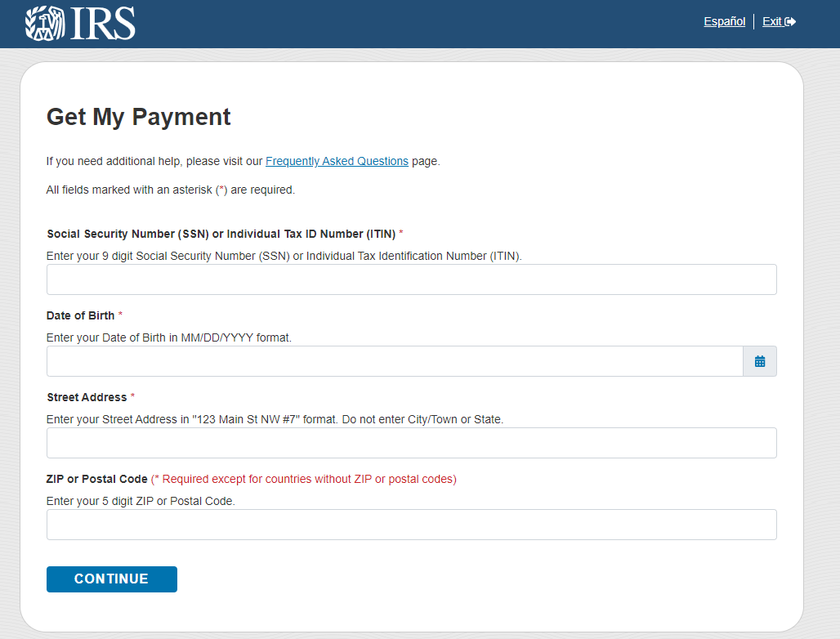Screen dimensions: 840x639
Task: Click the Get My Payment heading
Action: click(138, 117)
